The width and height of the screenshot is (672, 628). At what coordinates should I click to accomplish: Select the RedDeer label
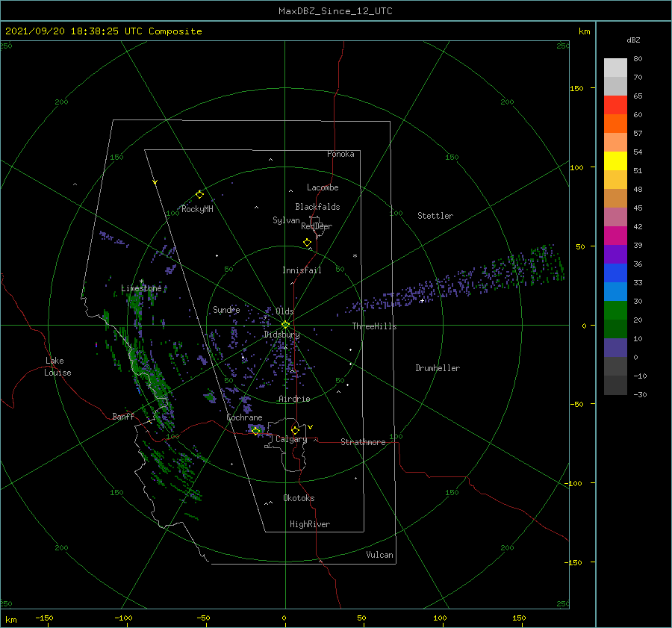[x=317, y=226]
